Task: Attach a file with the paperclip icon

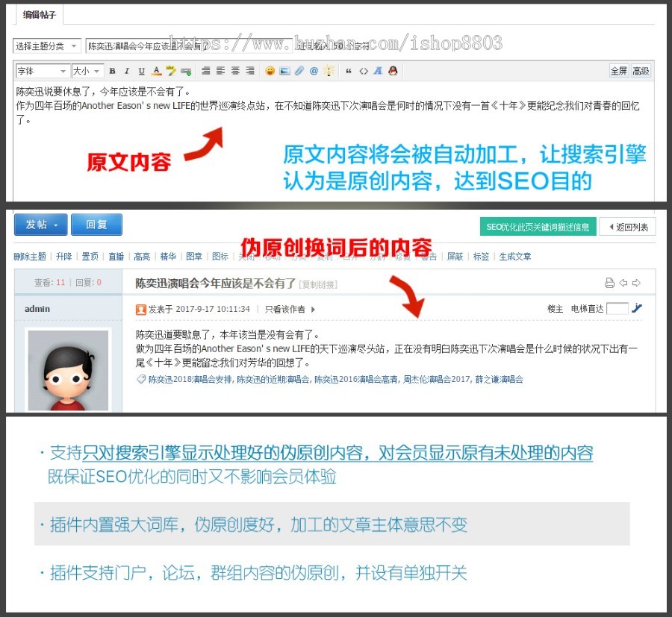Action: 299,71
